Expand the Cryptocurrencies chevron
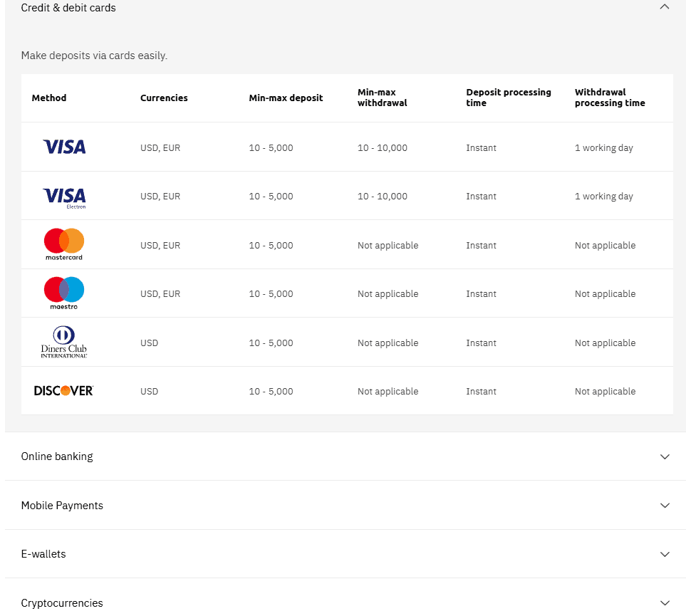Image resolution: width=686 pixels, height=616 pixels. (x=665, y=603)
